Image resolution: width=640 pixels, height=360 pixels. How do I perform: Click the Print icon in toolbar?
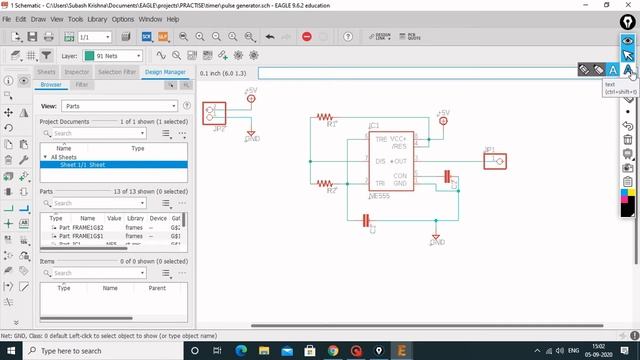[x=49, y=37]
